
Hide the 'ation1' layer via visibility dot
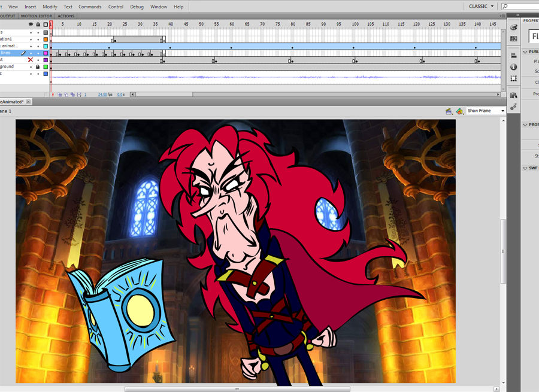click(x=31, y=39)
